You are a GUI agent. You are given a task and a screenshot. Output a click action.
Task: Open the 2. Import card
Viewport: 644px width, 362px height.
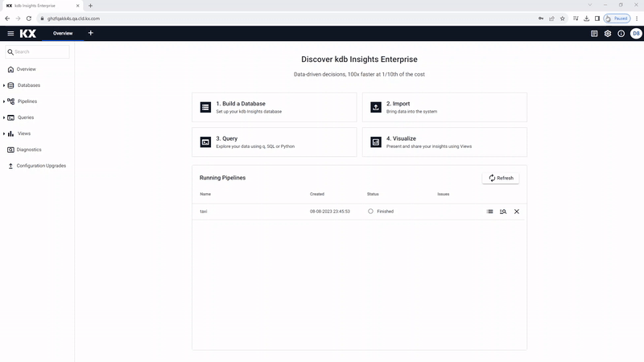pyautogui.click(x=445, y=107)
